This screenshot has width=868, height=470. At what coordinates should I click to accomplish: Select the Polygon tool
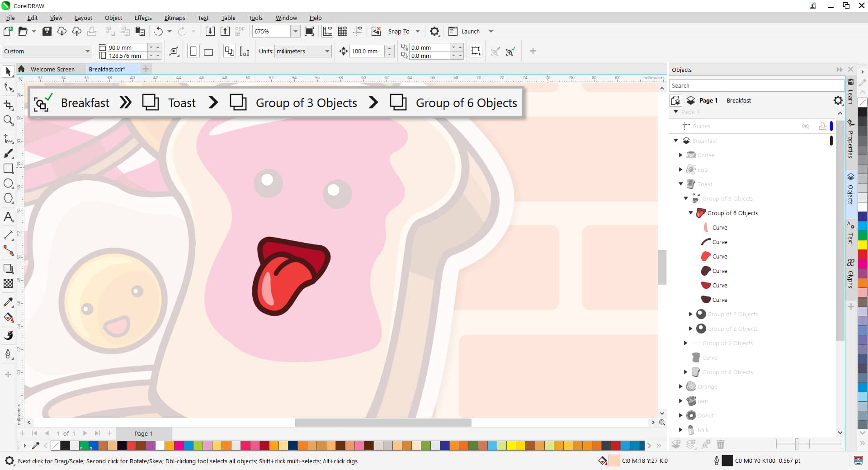click(x=8, y=198)
